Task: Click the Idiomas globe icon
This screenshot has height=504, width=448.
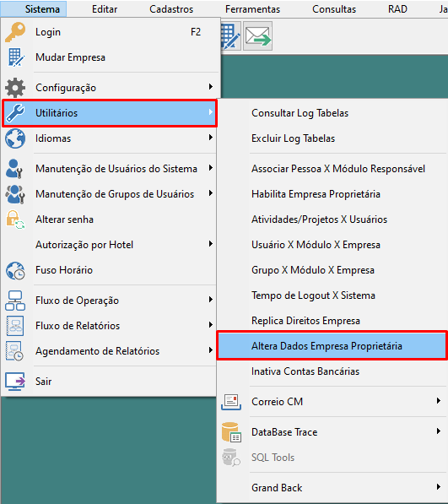Action: pos(15,138)
